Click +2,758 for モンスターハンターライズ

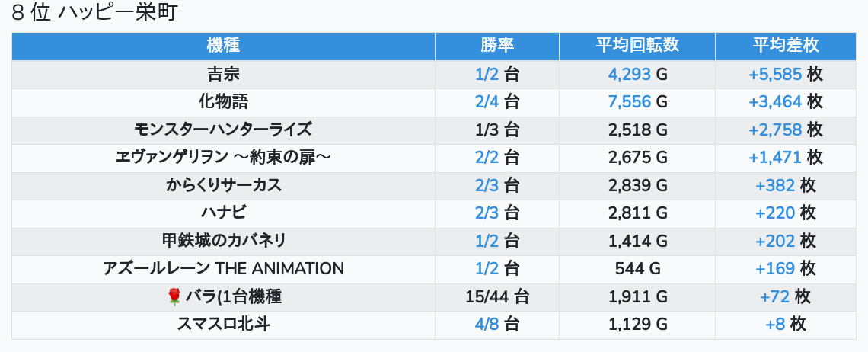point(775,130)
